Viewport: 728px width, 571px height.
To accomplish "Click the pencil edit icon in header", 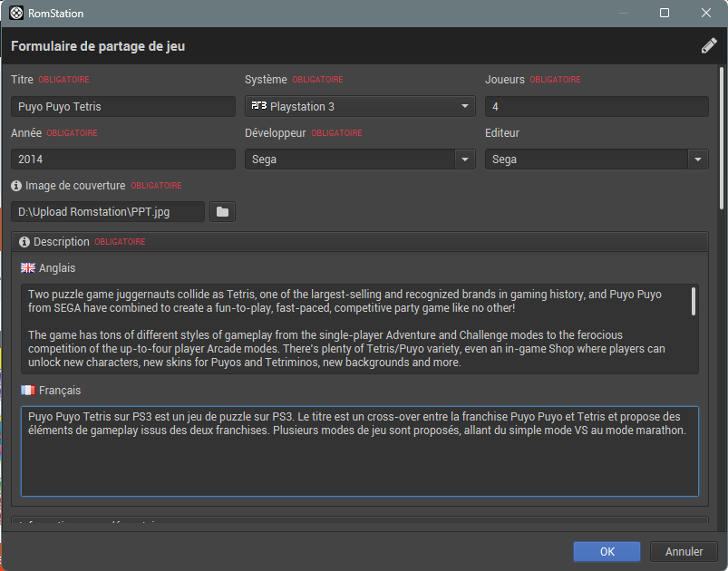I will click(709, 46).
